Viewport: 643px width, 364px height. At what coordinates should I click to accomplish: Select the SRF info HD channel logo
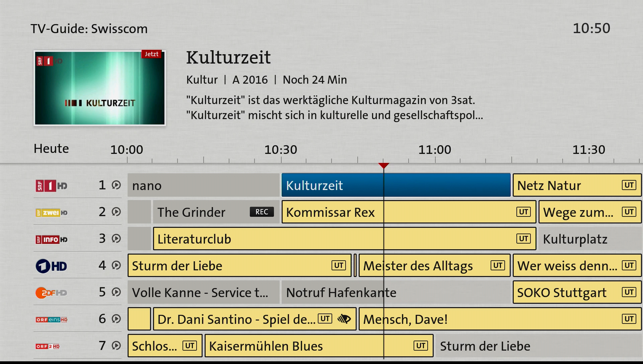52,239
